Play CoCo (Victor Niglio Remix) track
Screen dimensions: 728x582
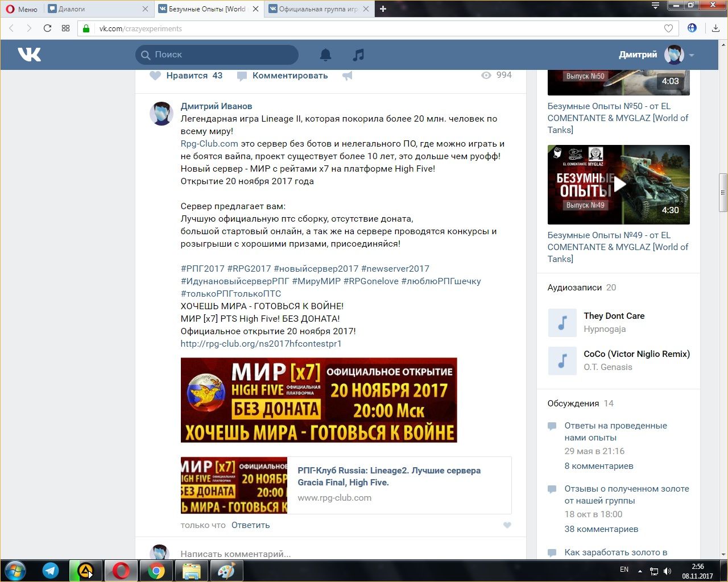[x=562, y=361]
